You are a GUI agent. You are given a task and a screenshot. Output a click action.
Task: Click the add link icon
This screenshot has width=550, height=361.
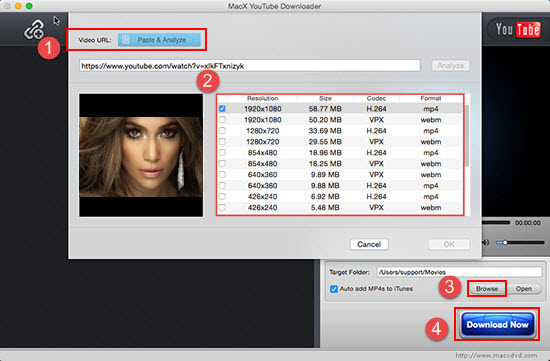(x=34, y=29)
